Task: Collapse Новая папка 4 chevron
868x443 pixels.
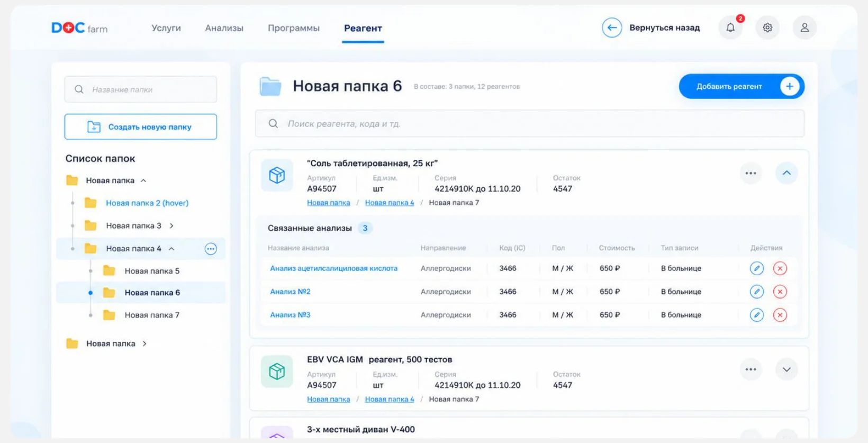Action: (x=171, y=249)
